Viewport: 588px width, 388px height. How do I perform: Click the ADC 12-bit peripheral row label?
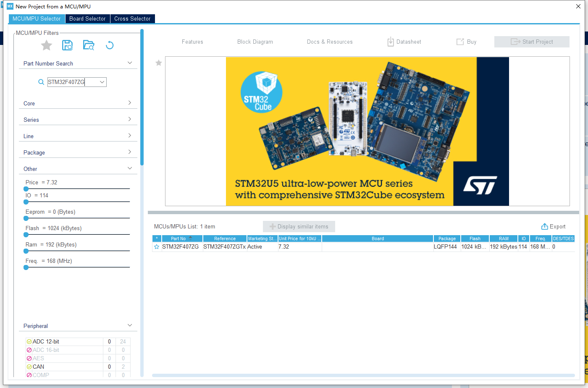(x=46, y=342)
